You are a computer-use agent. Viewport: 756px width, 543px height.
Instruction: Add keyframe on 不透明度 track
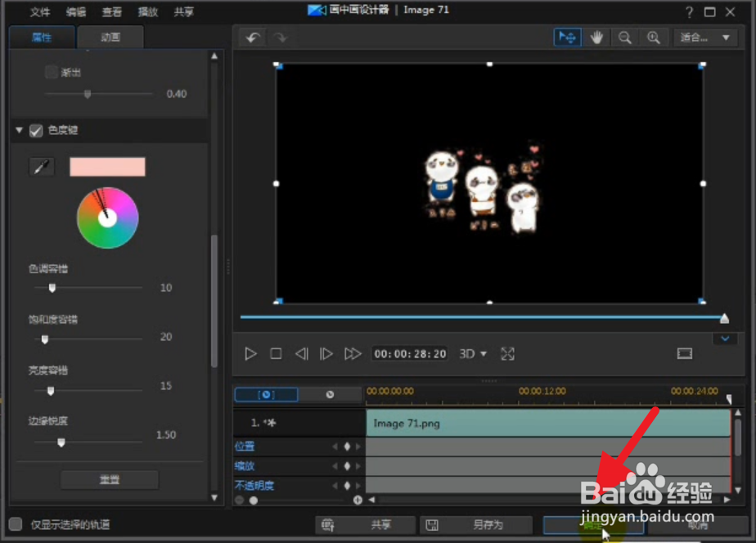tap(347, 486)
